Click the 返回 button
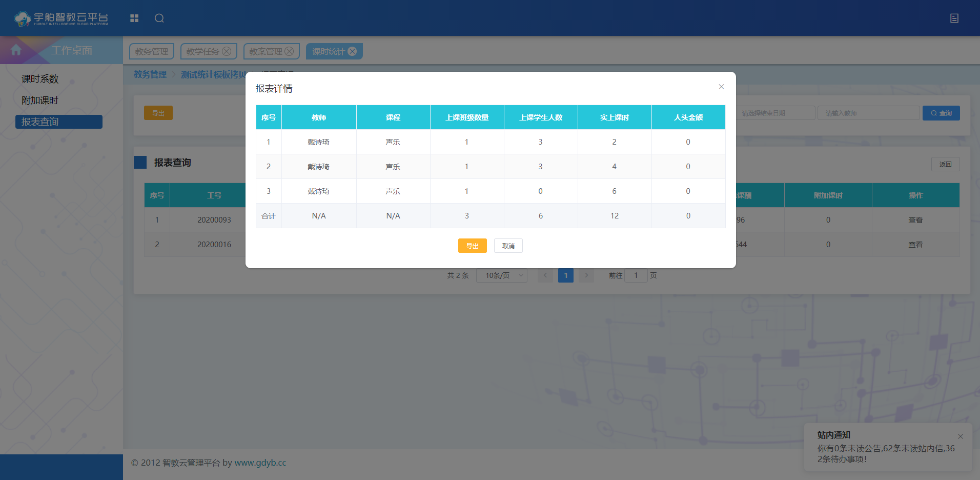 (945, 164)
